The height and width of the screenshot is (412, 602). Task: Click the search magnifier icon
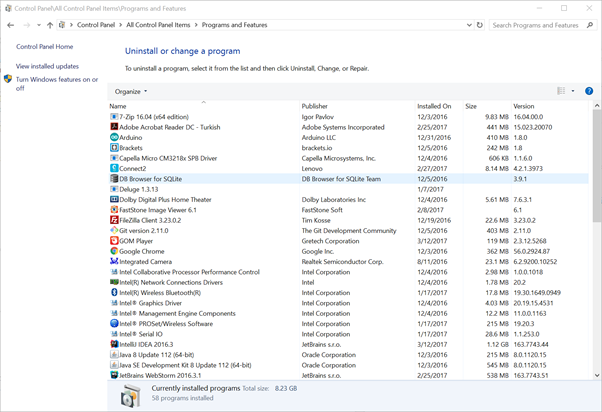[590, 25]
